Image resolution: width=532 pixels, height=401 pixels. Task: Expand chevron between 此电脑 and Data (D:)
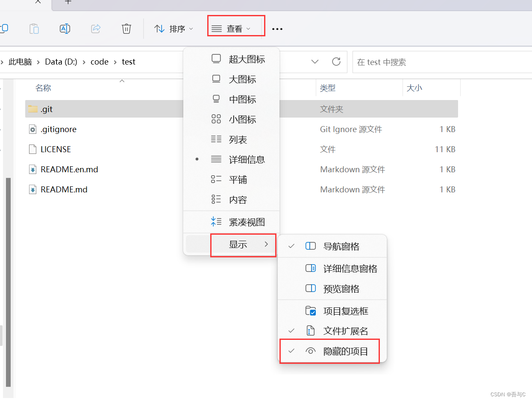(38, 62)
